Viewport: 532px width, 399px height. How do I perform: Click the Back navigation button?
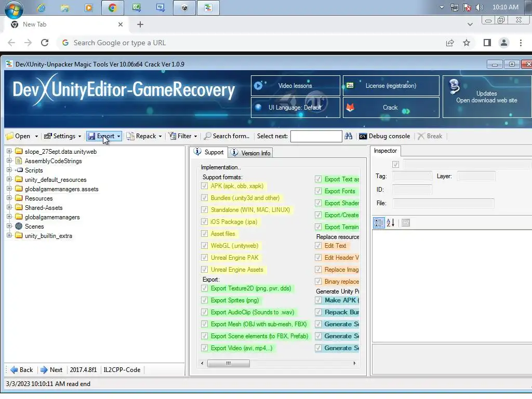coord(22,369)
